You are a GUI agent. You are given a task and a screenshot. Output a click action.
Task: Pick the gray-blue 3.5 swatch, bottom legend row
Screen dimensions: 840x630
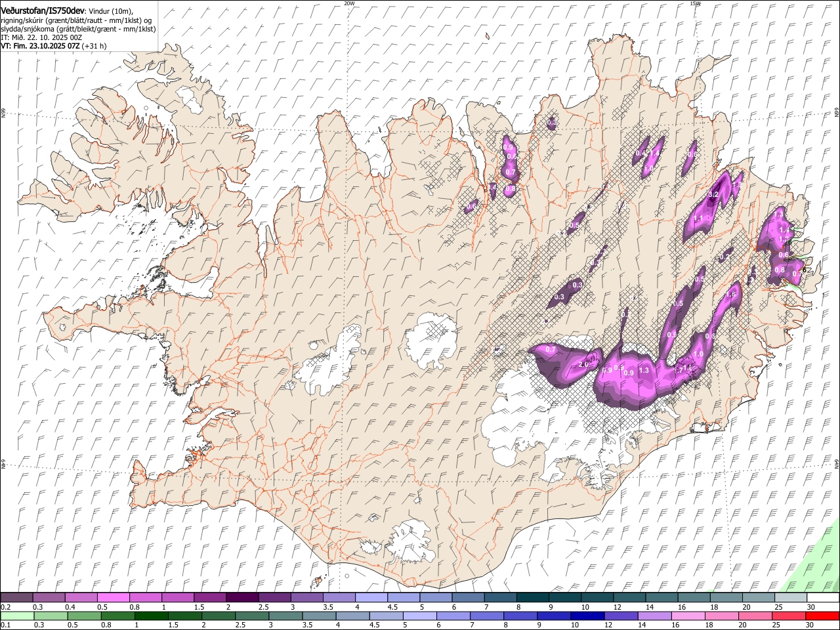[x=319, y=616]
